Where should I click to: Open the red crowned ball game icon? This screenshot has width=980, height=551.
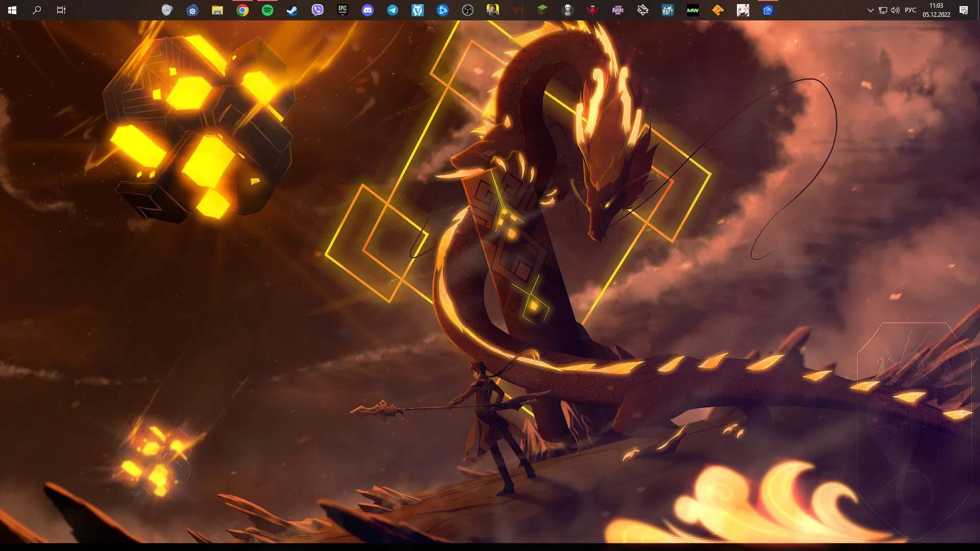[593, 10]
